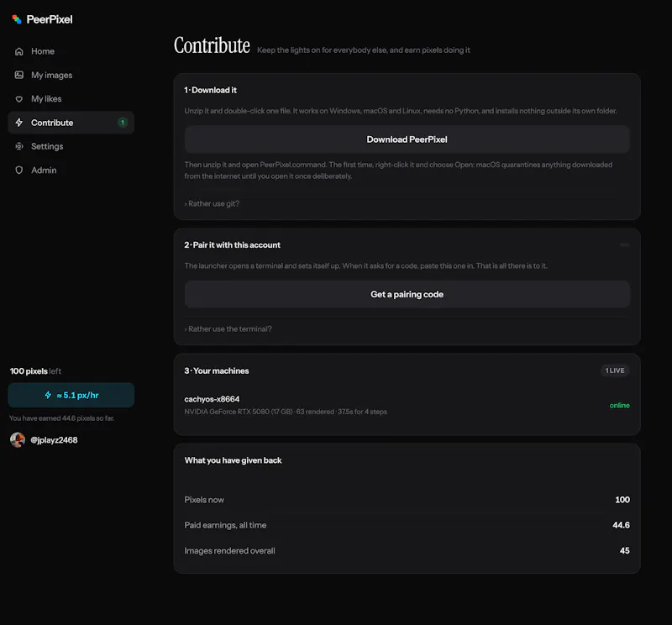Click the cachyos-x8664 machine name
672x625 pixels.
click(212, 399)
